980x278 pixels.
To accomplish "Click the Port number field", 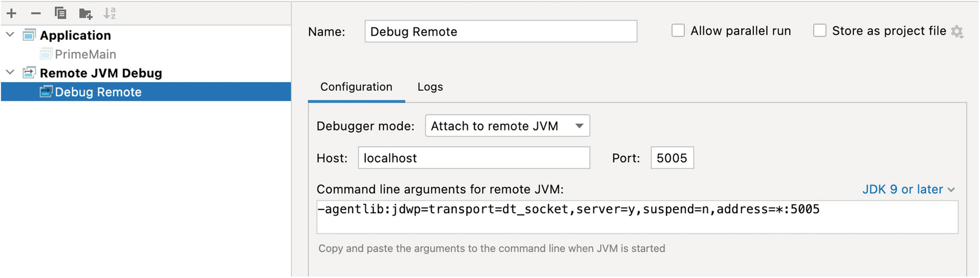I will [672, 158].
